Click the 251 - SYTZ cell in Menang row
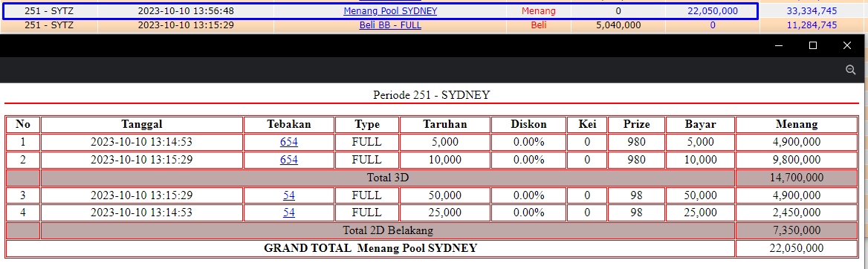Image resolution: width=868 pixels, height=269 pixels. (49, 11)
